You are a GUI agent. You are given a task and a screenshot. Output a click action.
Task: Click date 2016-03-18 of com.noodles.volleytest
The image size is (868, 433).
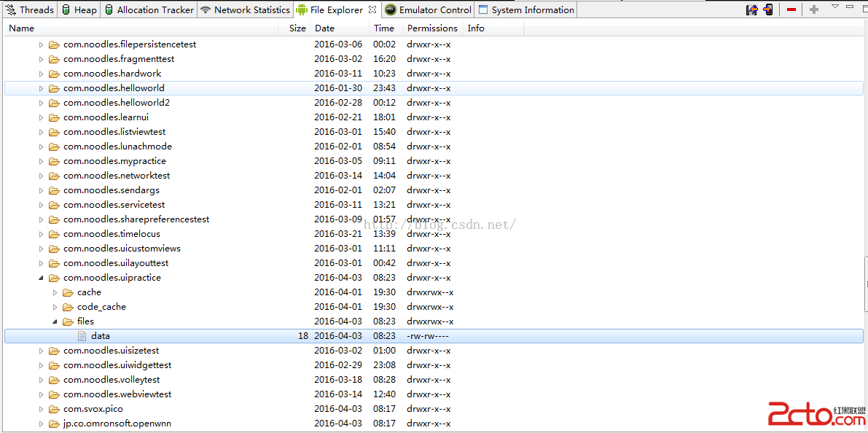tap(338, 380)
